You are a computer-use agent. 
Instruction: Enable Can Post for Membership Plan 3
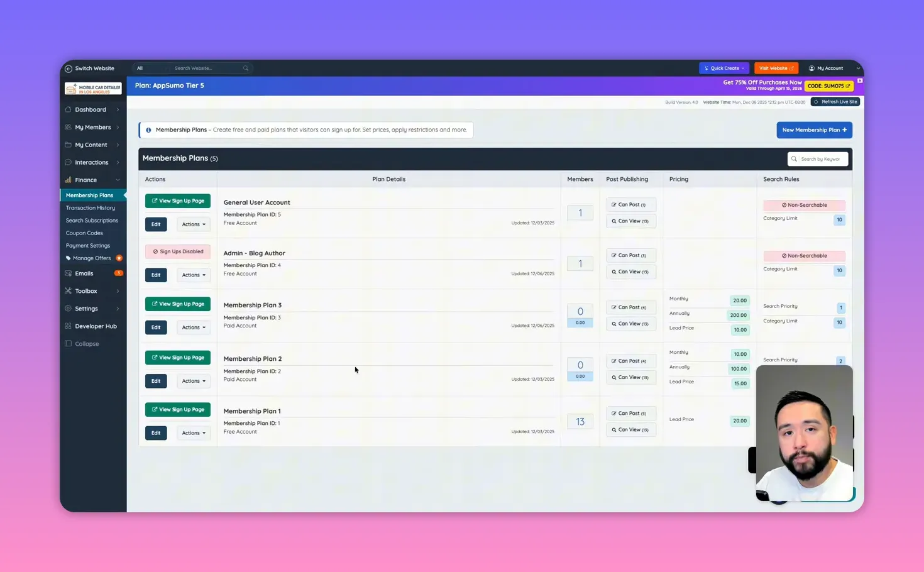pos(630,307)
